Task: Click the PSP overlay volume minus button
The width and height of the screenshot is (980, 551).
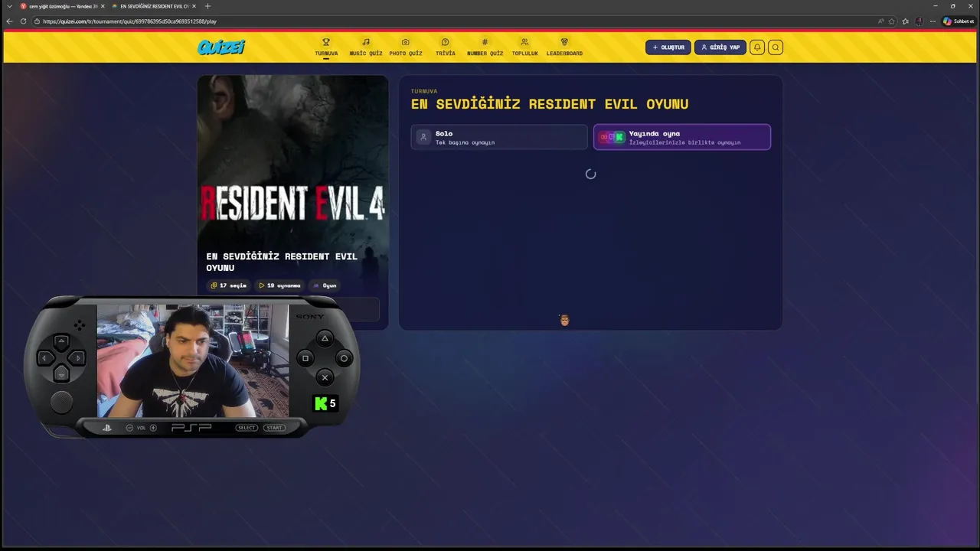Action: tap(129, 428)
